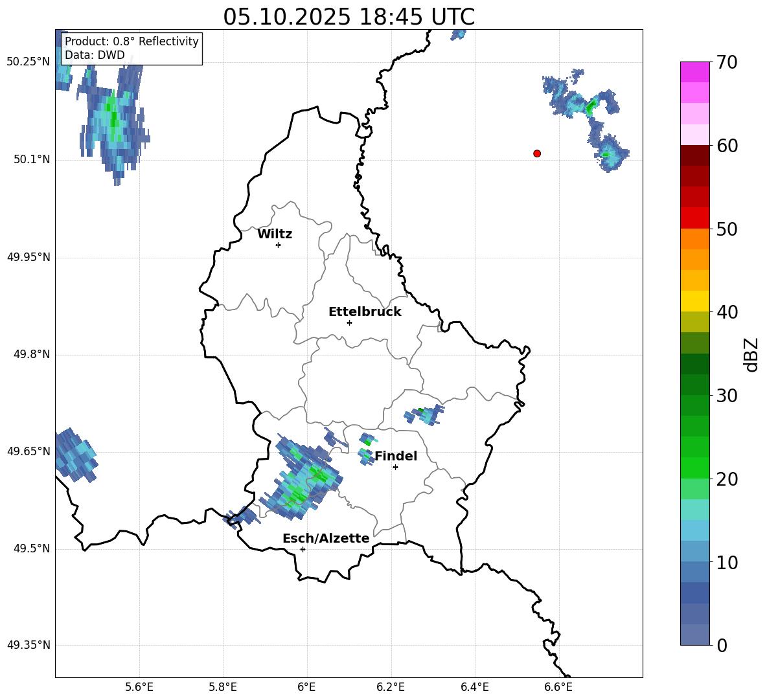Viewport: 767px width, 700px height.
Task: Click the colorbar tick label 40
Action: click(x=727, y=312)
